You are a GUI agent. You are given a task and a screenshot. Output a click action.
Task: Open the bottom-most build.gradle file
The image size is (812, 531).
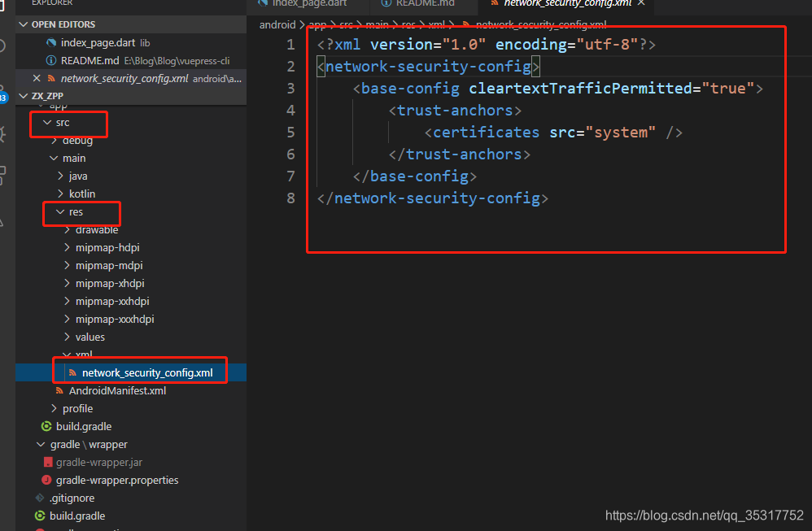coord(77,516)
